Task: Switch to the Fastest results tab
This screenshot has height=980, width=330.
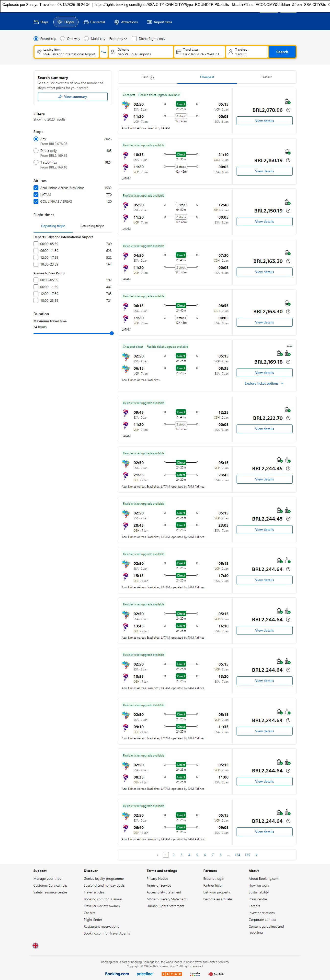Action: coord(266,77)
